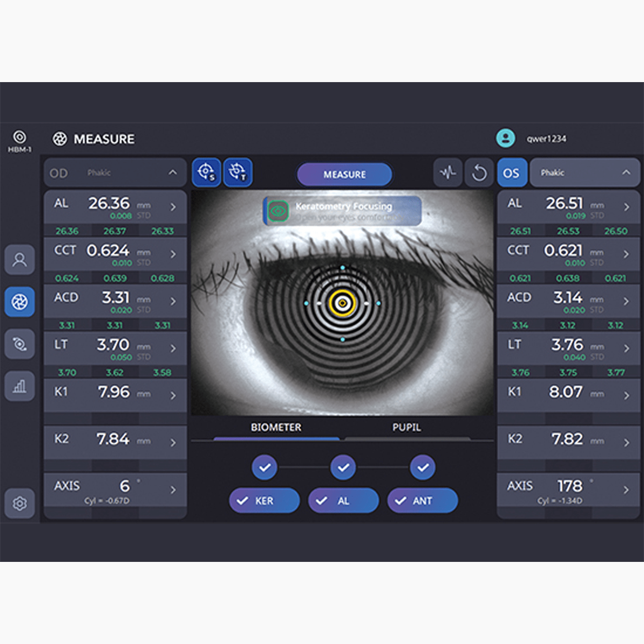Expand OD CCT 0.624 details arrow
Screen dimensions: 644x644
point(173,254)
